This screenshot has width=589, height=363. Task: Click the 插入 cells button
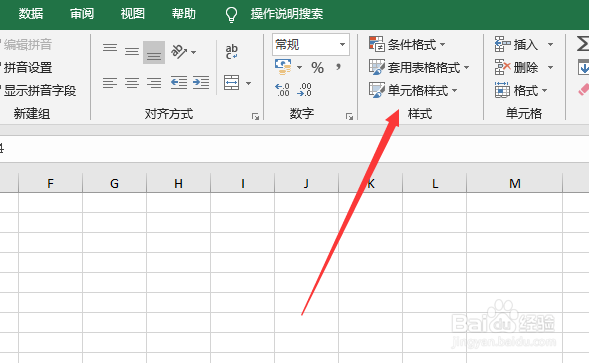[x=517, y=45]
